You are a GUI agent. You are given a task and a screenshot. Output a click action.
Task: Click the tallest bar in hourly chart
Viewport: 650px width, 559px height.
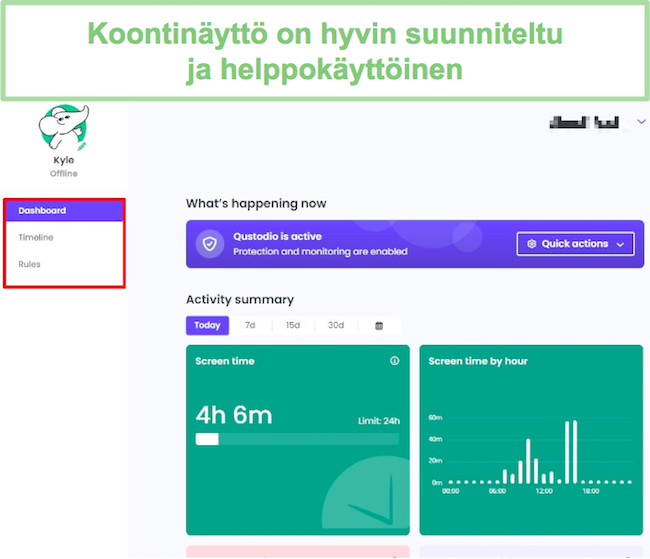click(575, 452)
